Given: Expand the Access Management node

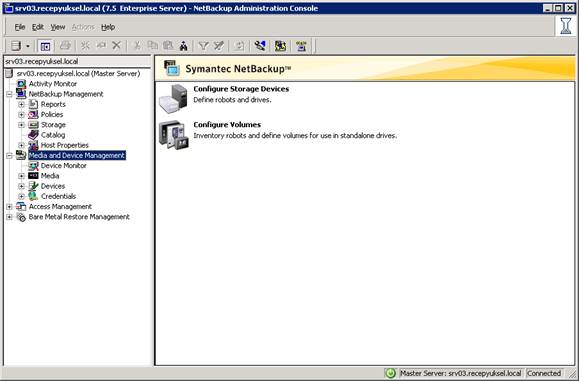Looking at the screenshot, I should (x=10, y=206).
